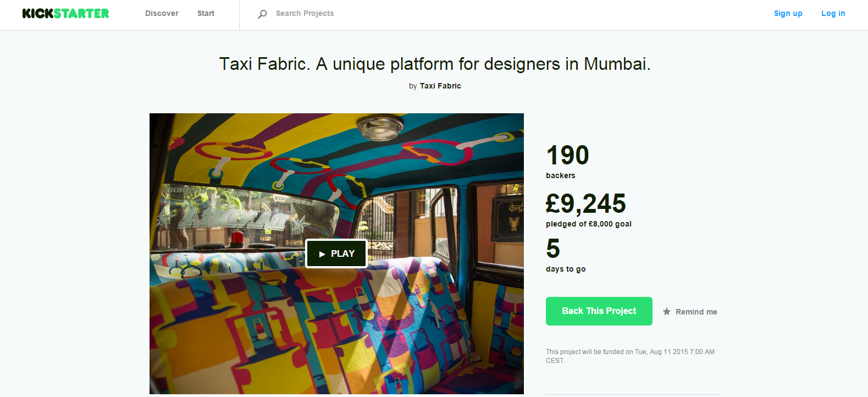This screenshot has width=868, height=397.
Task: Click the Taxi Fabric project title heading
Action: pos(434,64)
